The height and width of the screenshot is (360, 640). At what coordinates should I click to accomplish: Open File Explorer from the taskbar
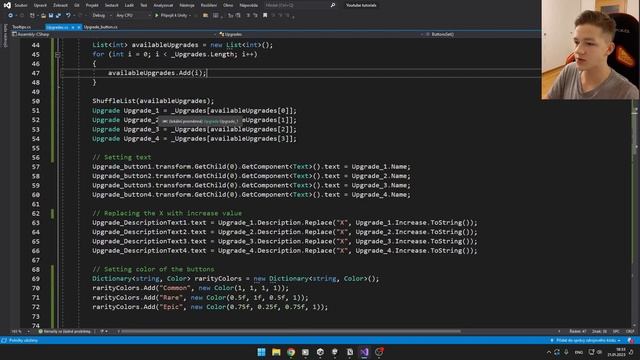[276, 352]
